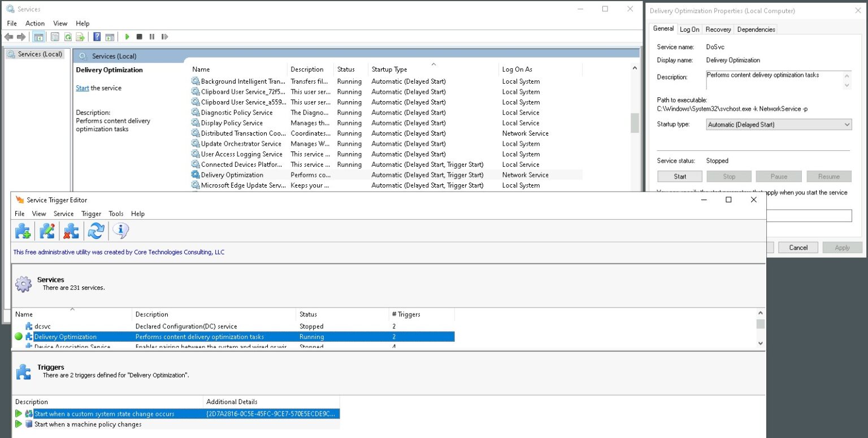This screenshot has height=438, width=868.
Task: Open the info icon in Service Trigger Editor
Action: pyautogui.click(x=120, y=231)
